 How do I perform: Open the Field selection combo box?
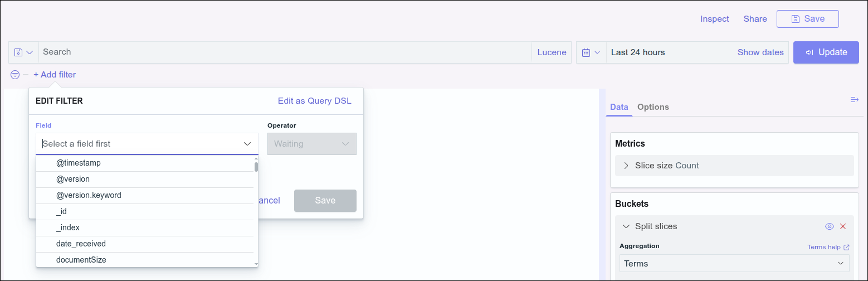(x=147, y=144)
